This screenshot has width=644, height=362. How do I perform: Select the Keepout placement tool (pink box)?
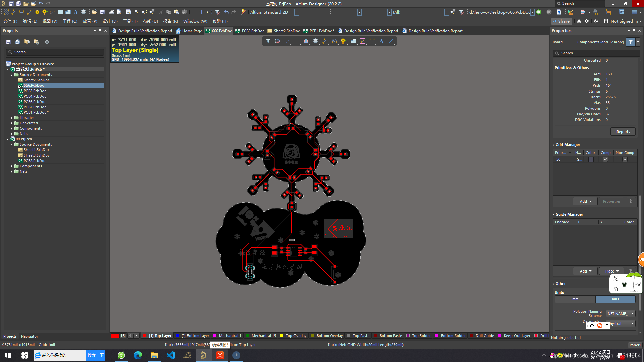pyautogui.click(x=363, y=41)
